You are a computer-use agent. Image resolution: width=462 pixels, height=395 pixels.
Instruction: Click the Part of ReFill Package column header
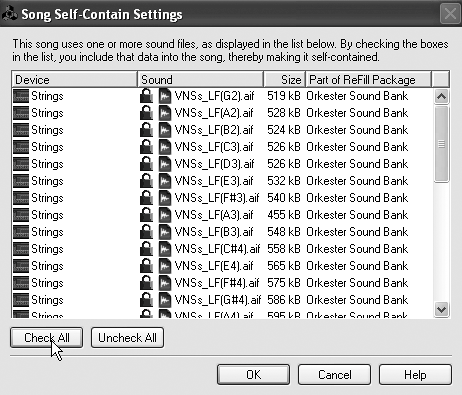point(368,80)
